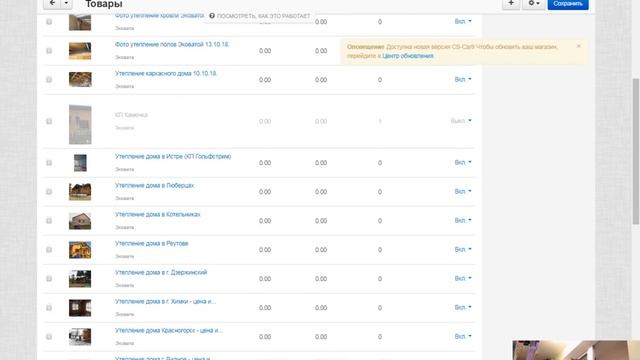
Task: Open Утепление дома Красногорск product
Action: 169,331
